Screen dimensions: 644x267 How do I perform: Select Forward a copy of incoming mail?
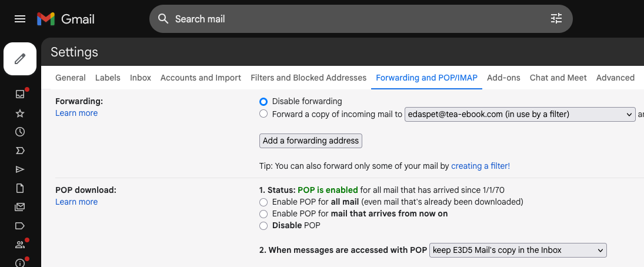coord(263,114)
